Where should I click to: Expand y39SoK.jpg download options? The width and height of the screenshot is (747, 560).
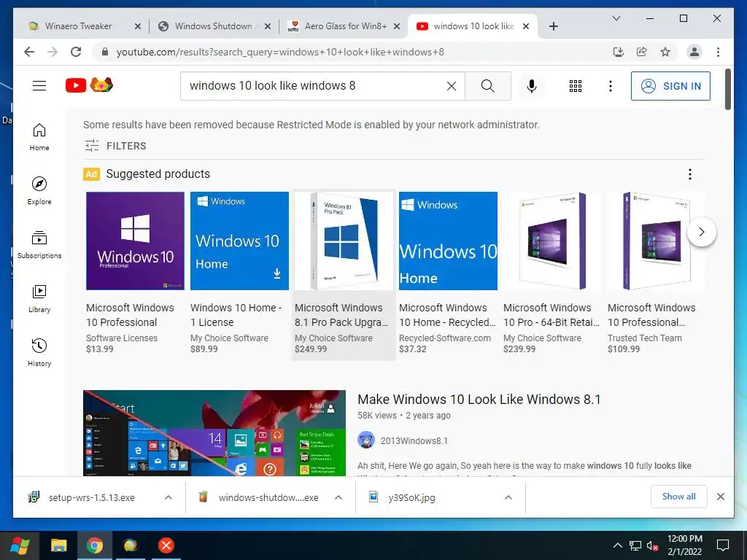[508, 497]
